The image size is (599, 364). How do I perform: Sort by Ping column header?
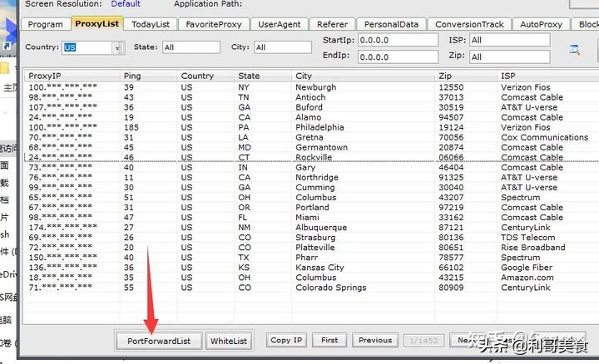(149, 76)
